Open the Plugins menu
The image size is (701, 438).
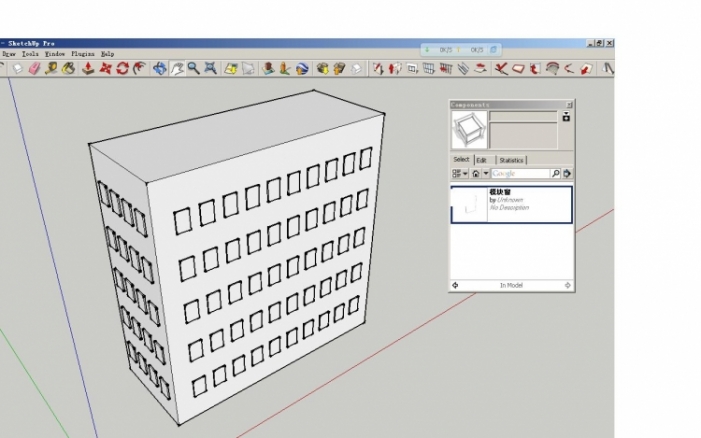coord(82,54)
